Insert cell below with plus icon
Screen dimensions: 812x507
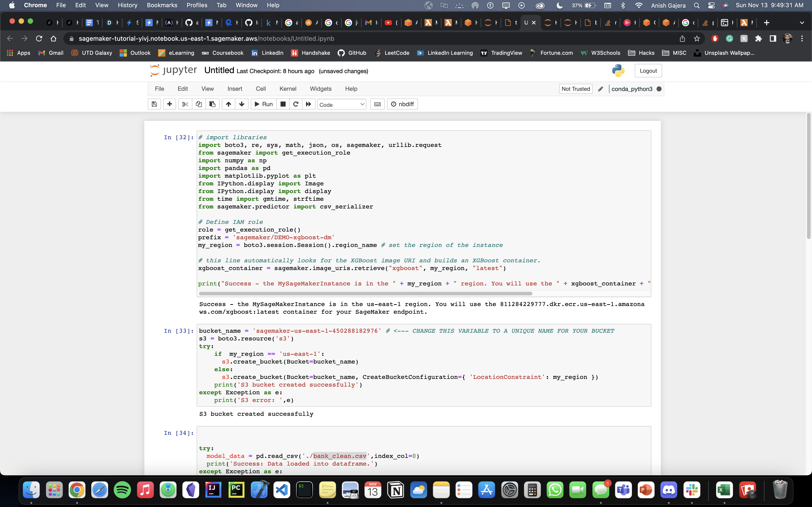[169, 104]
